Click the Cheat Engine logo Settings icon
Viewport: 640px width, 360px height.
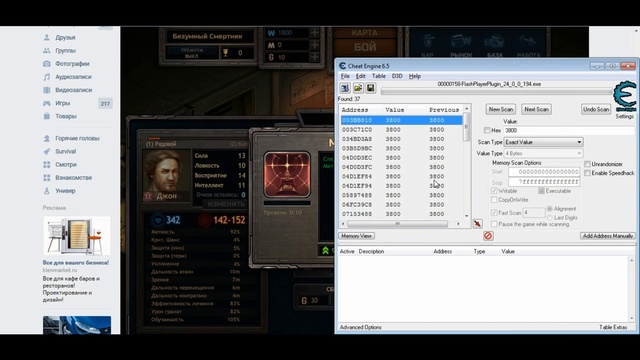pos(624,97)
